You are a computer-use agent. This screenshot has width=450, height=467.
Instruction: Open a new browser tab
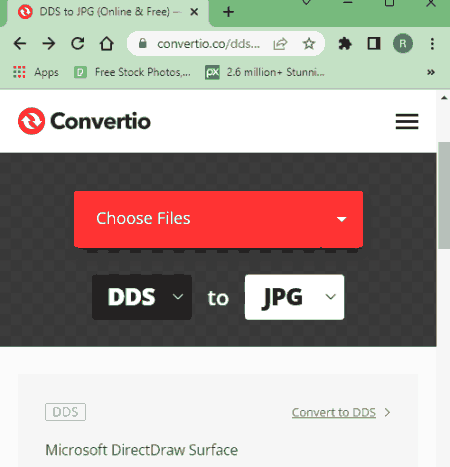coord(228,12)
